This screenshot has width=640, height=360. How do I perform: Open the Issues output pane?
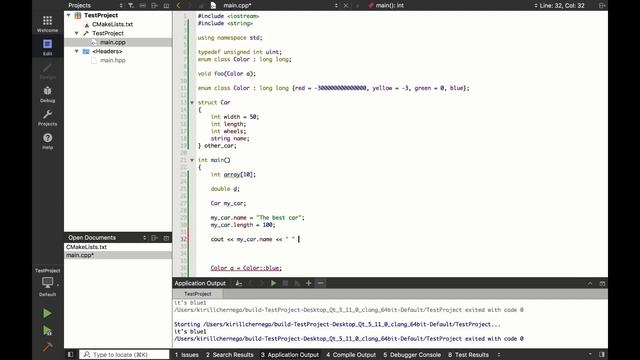pyautogui.click(x=187, y=355)
